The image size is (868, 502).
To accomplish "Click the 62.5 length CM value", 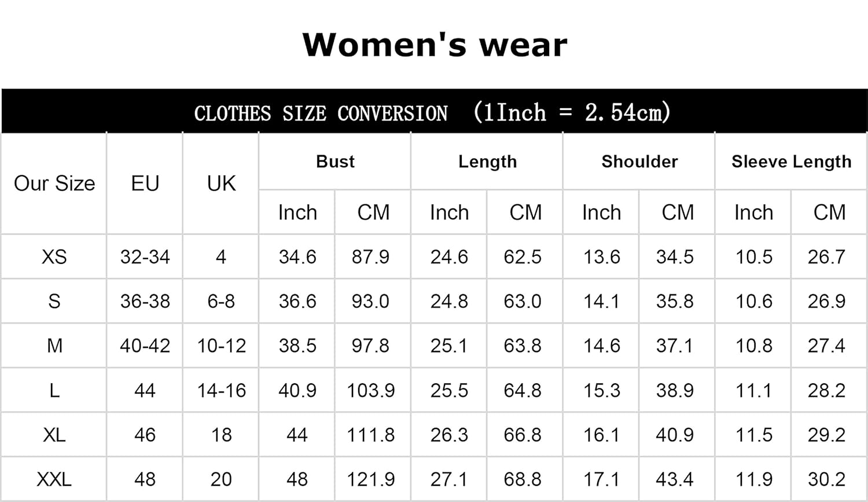I will [x=523, y=257].
